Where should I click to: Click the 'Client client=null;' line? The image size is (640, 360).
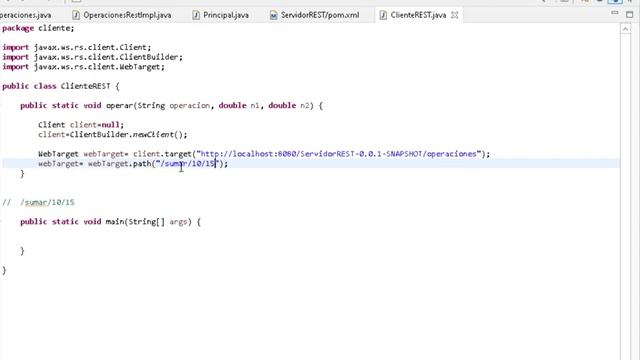tap(81, 125)
